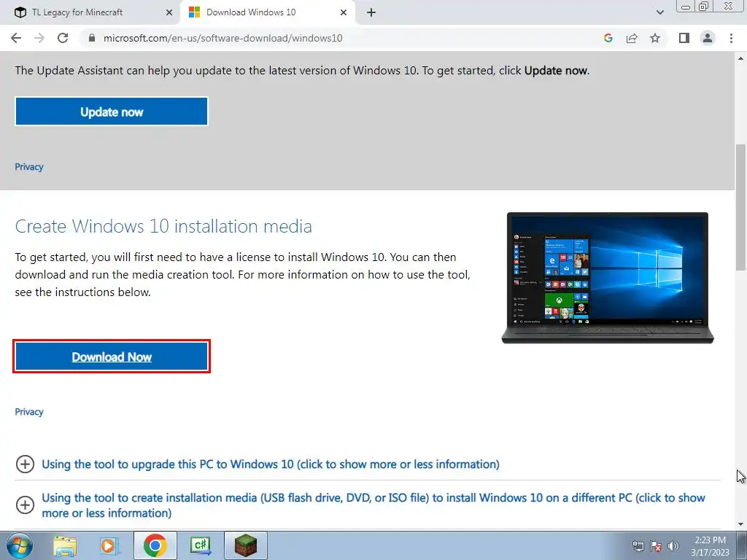
Task: Close the Download Windows 10 tab
Action: coord(344,12)
